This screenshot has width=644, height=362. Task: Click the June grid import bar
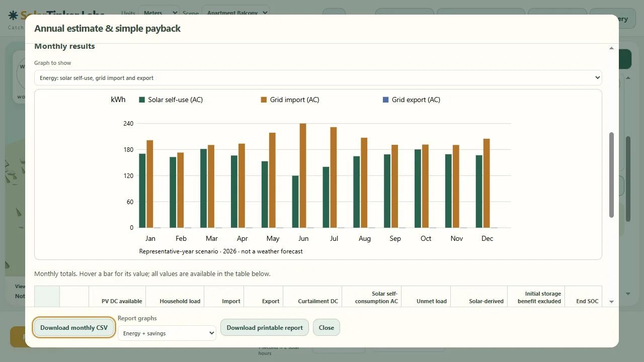coord(303,175)
